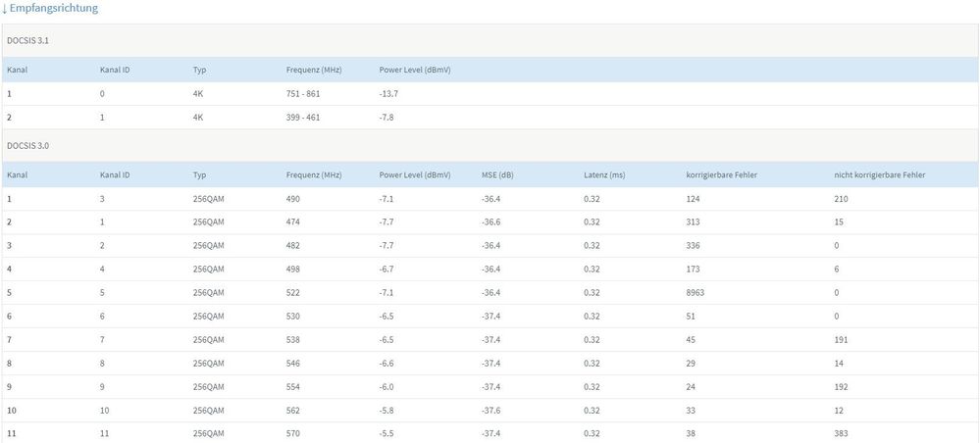
Task: Click 4K type at 751 - 861
Action: (198, 94)
